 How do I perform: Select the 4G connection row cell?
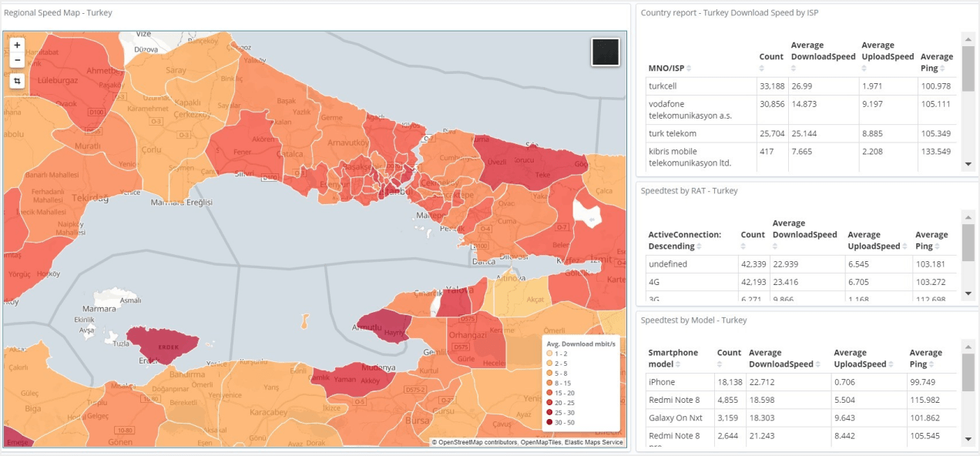point(691,282)
